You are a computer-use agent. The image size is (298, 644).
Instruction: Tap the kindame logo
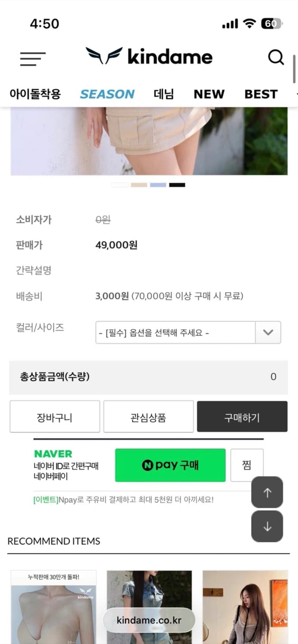(149, 56)
